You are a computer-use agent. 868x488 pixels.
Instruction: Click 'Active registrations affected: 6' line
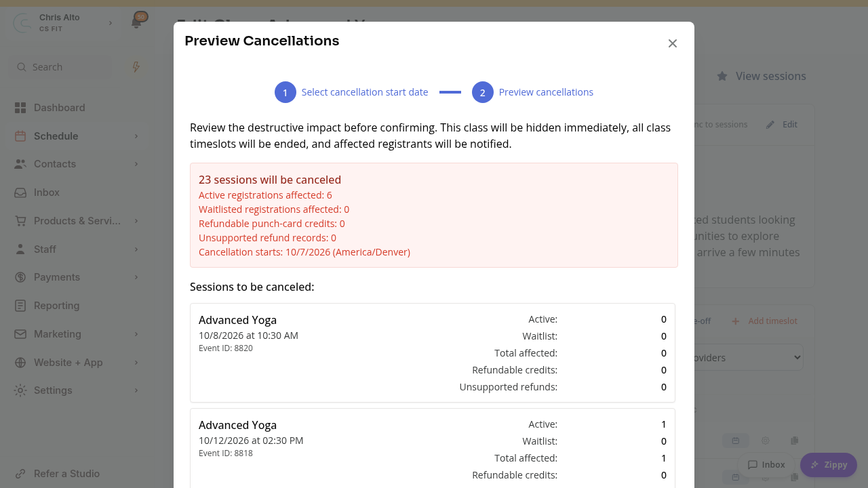(x=265, y=195)
